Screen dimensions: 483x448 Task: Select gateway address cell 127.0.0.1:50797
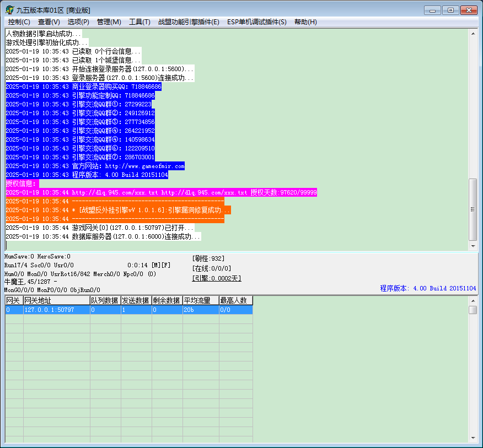coord(57,310)
